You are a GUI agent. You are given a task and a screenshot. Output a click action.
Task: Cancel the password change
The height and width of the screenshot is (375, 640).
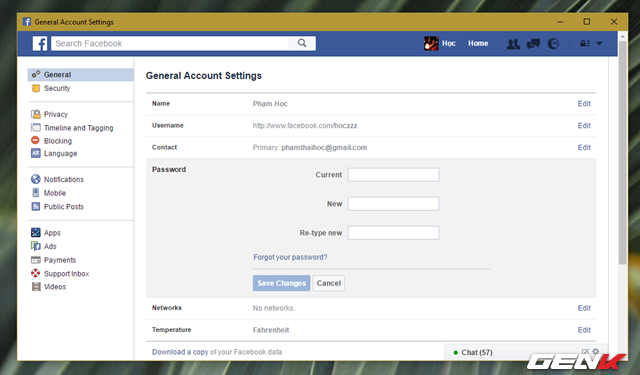329,283
